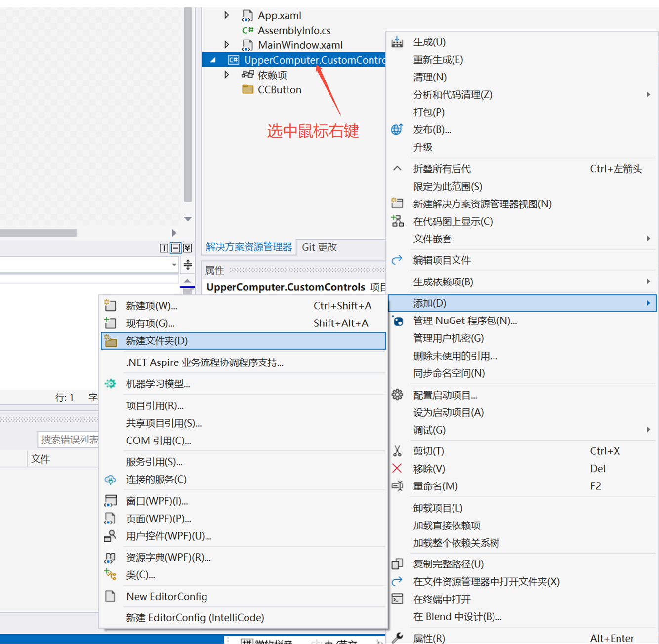Click the edit project file arrow icon
The height and width of the screenshot is (644, 659).
397,260
